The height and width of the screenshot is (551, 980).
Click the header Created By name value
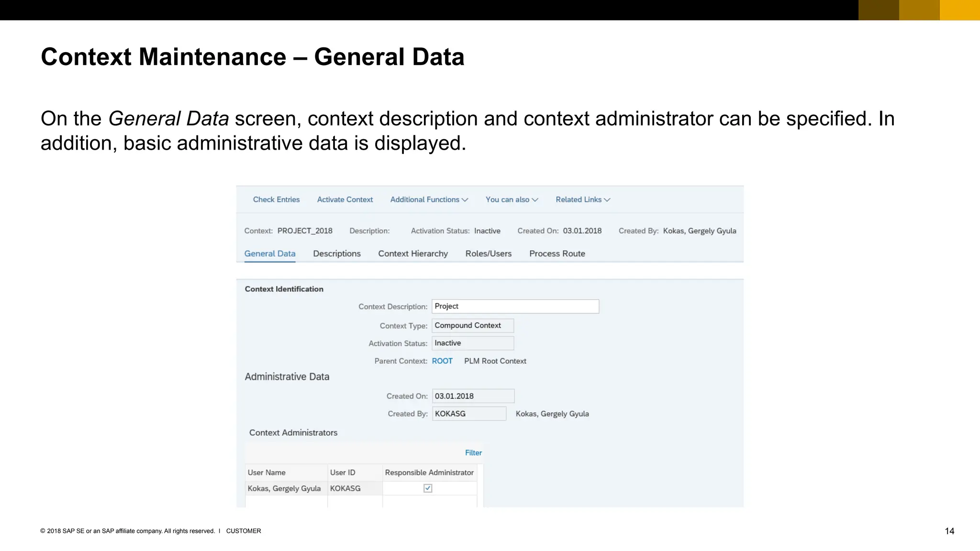point(700,231)
